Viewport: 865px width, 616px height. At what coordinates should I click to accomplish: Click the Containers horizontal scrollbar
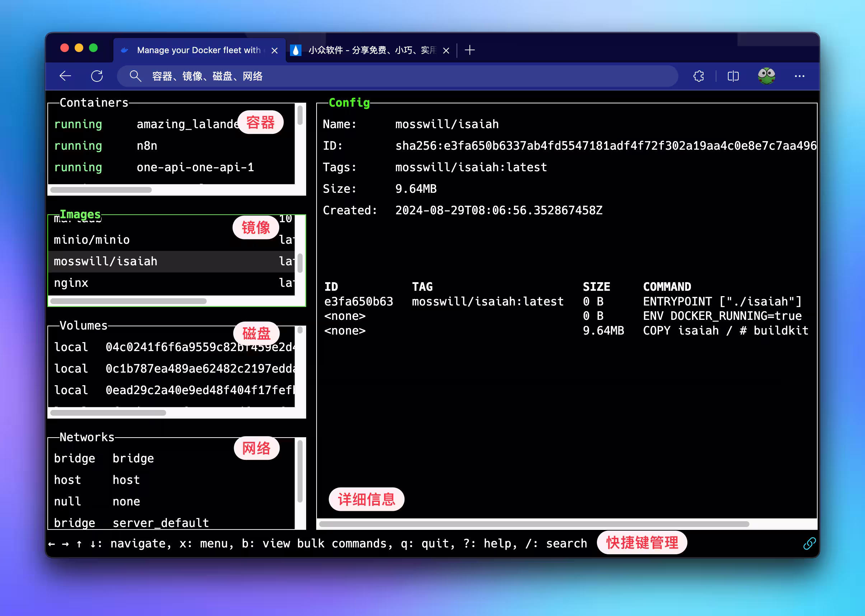pyautogui.click(x=101, y=190)
